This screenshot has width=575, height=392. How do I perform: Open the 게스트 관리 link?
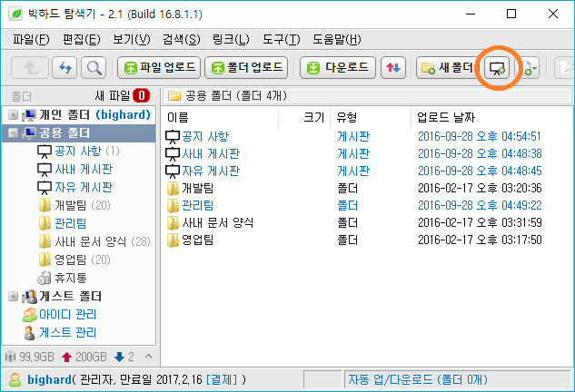[68, 332]
